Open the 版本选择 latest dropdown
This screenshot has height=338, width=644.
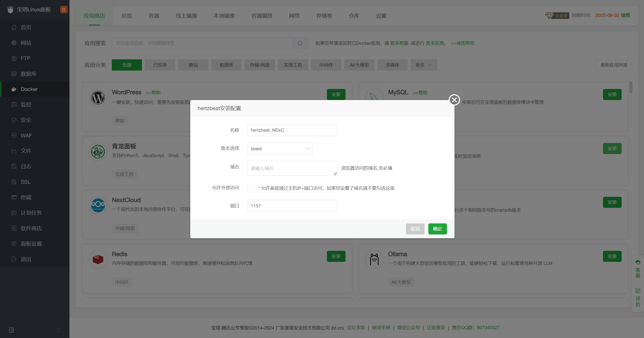coord(280,149)
